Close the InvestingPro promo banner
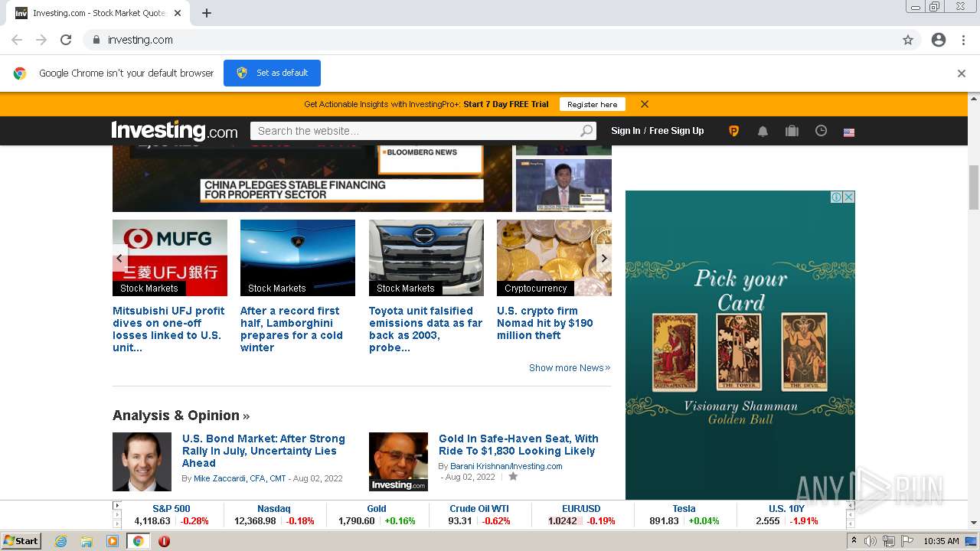The width and height of the screenshot is (980, 551). pyautogui.click(x=645, y=104)
